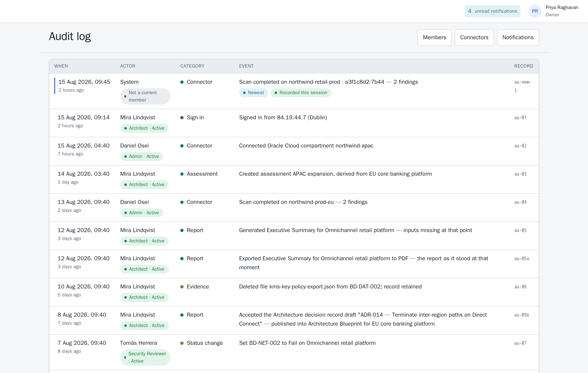Click the Not a current member badge
Screen dimensions: 588x373
145,96
